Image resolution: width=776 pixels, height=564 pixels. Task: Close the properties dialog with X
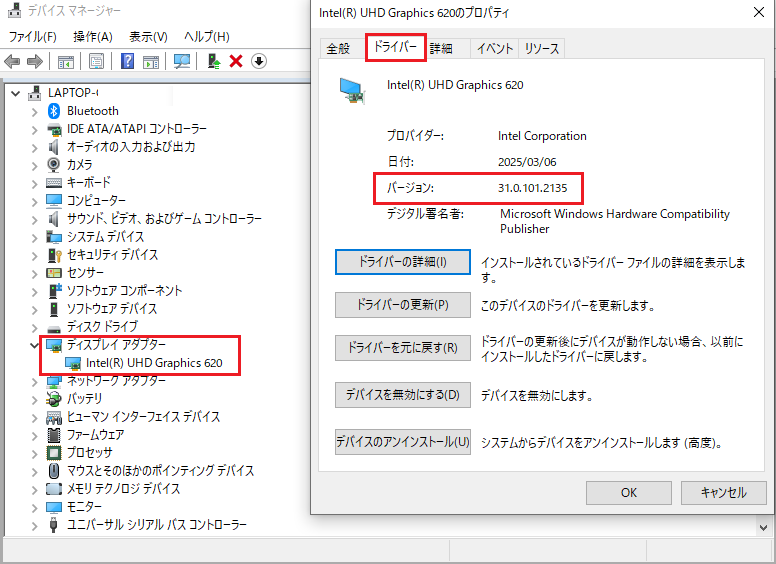point(759,12)
